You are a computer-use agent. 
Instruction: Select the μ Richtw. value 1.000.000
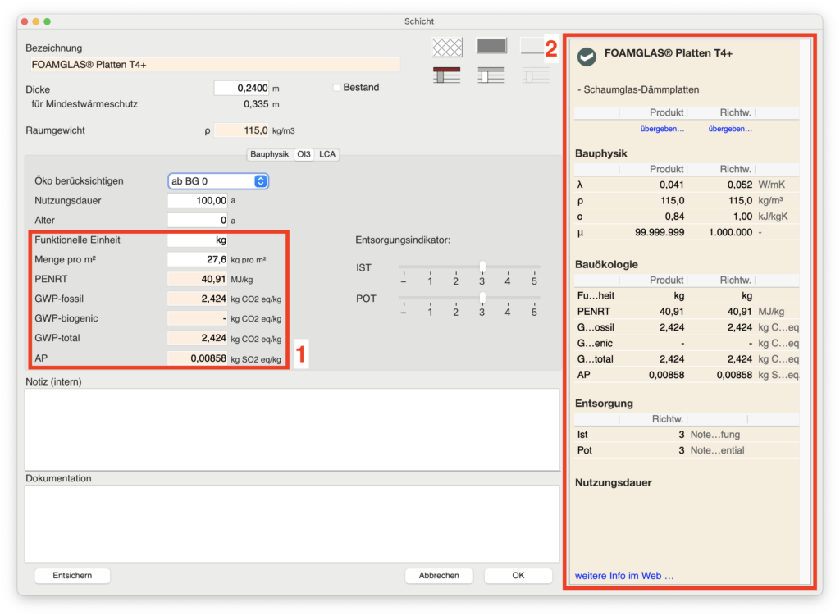[x=730, y=232]
